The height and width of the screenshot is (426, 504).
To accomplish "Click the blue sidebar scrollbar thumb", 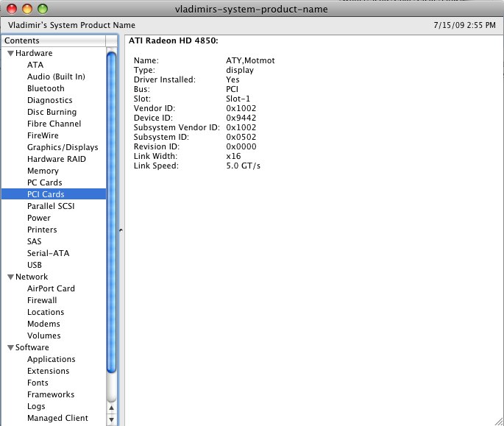I will (x=112, y=212).
